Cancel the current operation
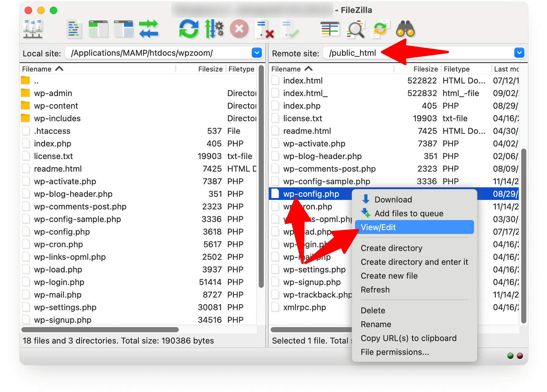 point(239,29)
